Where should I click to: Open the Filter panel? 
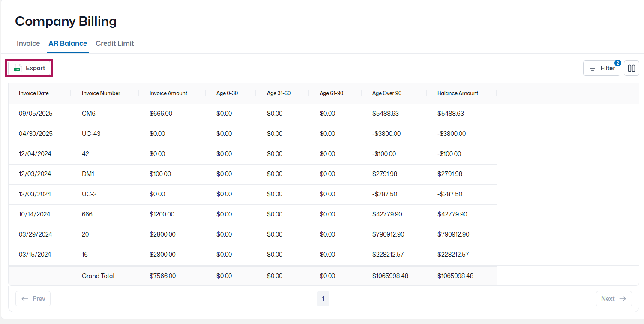(x=602, y=68)
